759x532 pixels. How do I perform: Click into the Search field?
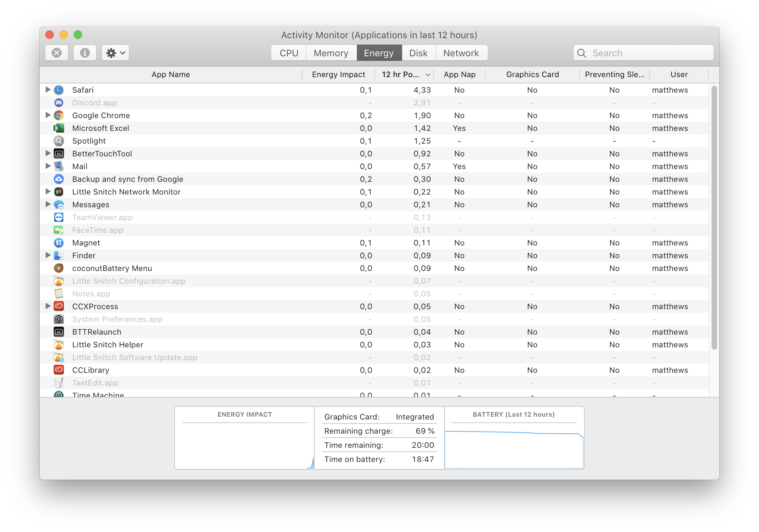click(x=648, y=53)
